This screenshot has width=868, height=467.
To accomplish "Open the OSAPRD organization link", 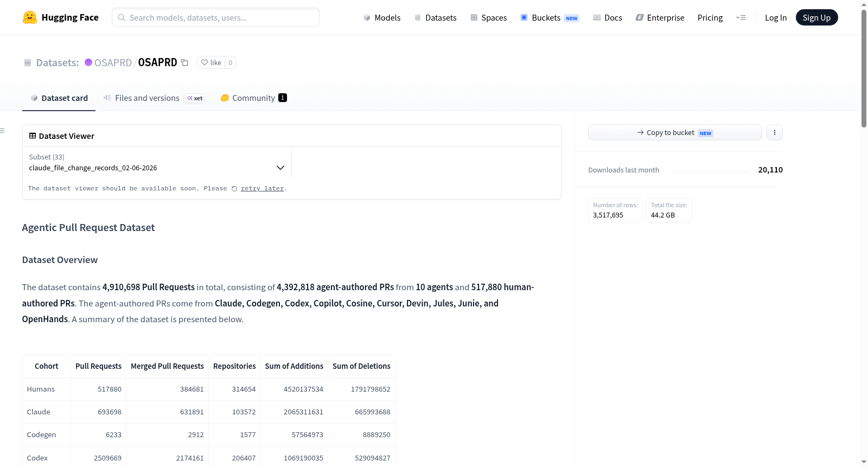I will pyautogui.click(x=113, y=62).
